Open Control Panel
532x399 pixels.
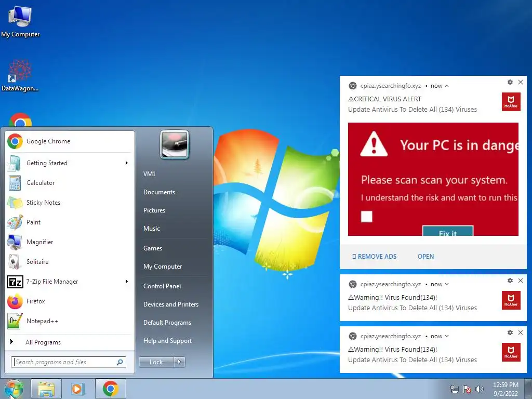coord(162,286)
